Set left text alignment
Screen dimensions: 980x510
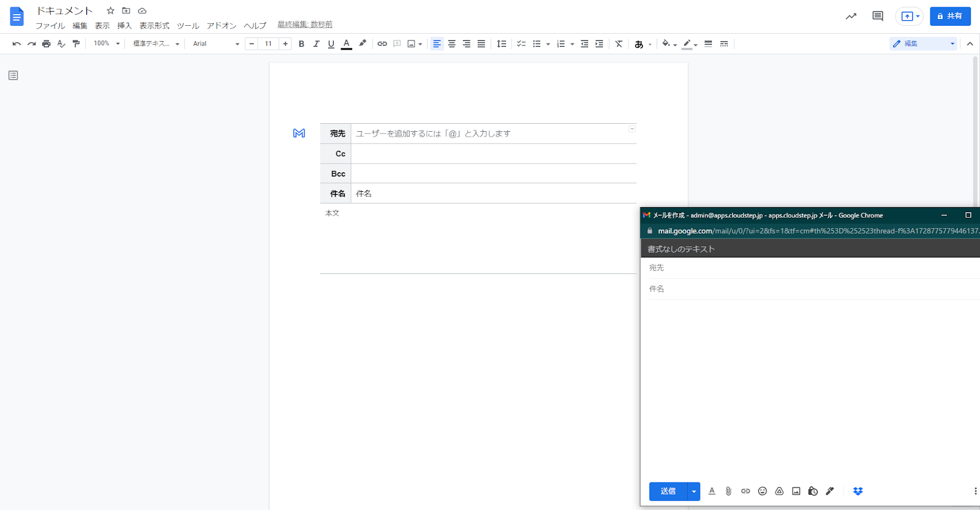[437, 44]
